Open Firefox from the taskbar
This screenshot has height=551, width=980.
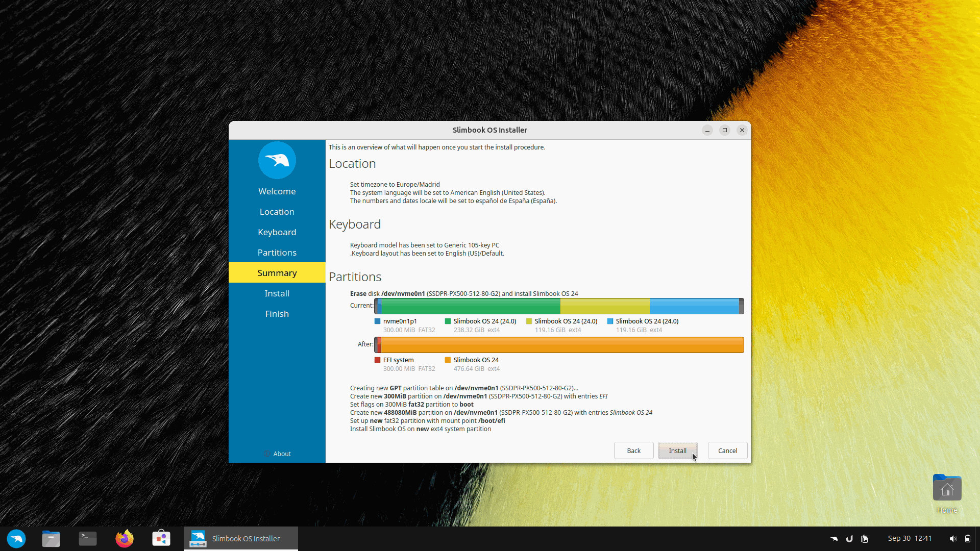pos(125,539)
